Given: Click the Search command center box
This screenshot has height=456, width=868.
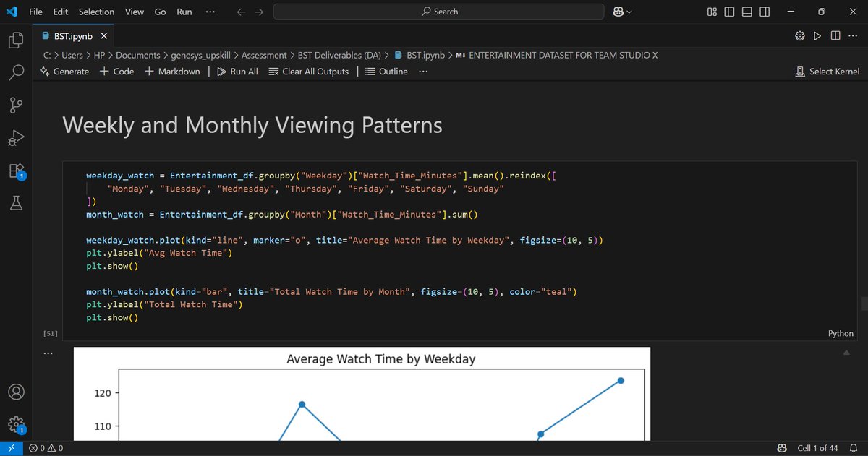Looking at the screenshot, I should pos(438,12).
